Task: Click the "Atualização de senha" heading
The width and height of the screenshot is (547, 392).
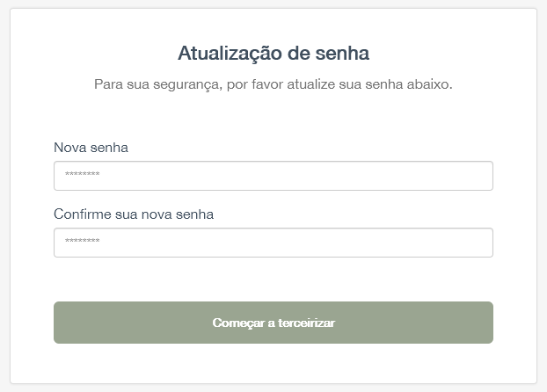Action: (x=273, y=54)
